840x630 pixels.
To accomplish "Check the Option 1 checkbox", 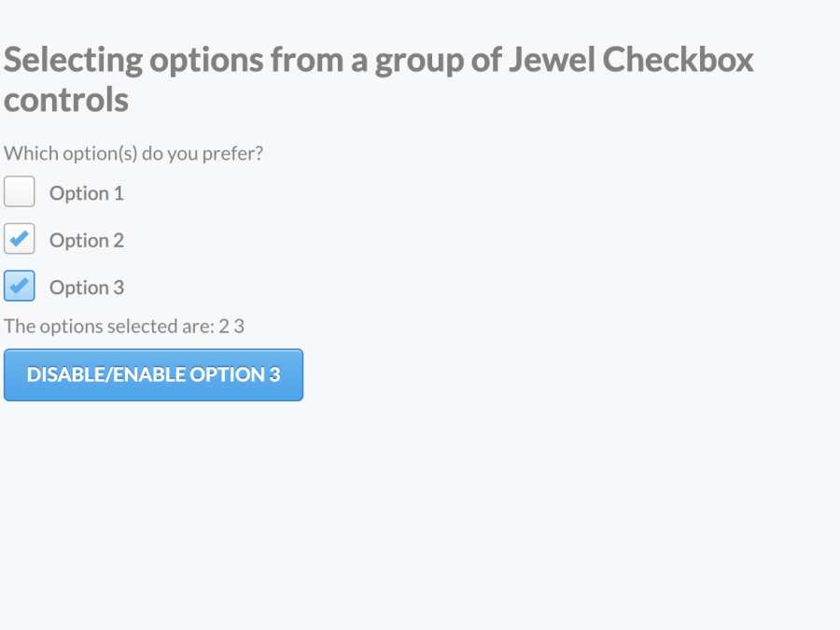I will pos(20,192).
